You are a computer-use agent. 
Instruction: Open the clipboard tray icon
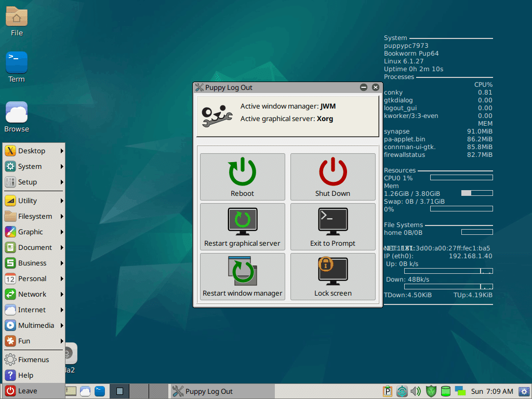coord(387,391)
